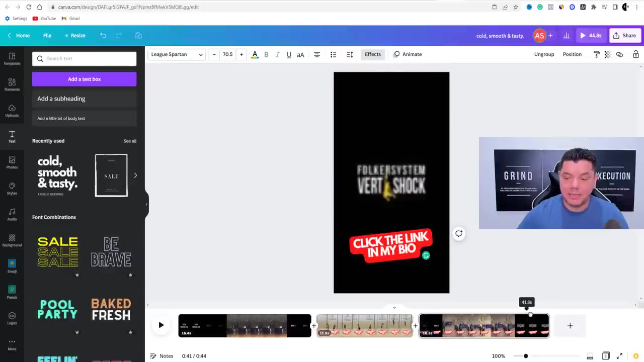Click the redo arrow in header
Image resolution: width=644 pixels, height=362 pixels.
click(119, 35)
